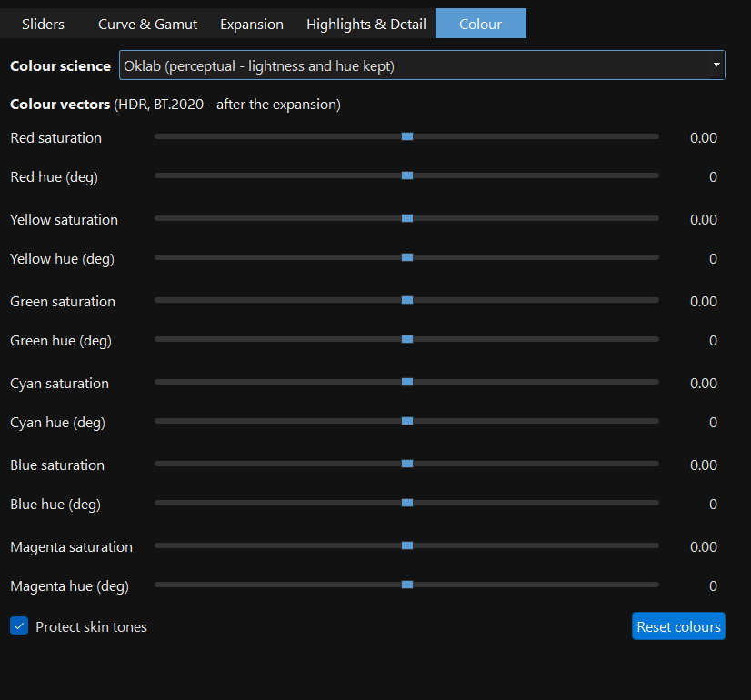Viewport: 751px width, 700px height.
Task: Select the Expansion tab
Action: (252, 24)
